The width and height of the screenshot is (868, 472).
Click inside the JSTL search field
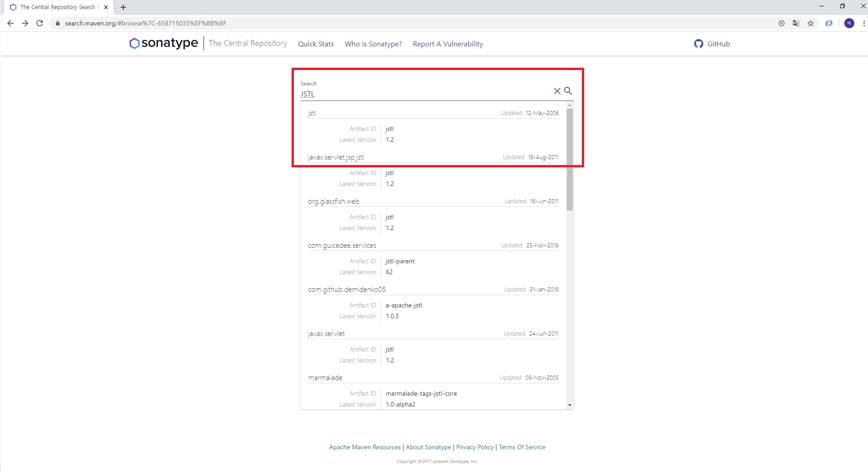tap(425, 94)
